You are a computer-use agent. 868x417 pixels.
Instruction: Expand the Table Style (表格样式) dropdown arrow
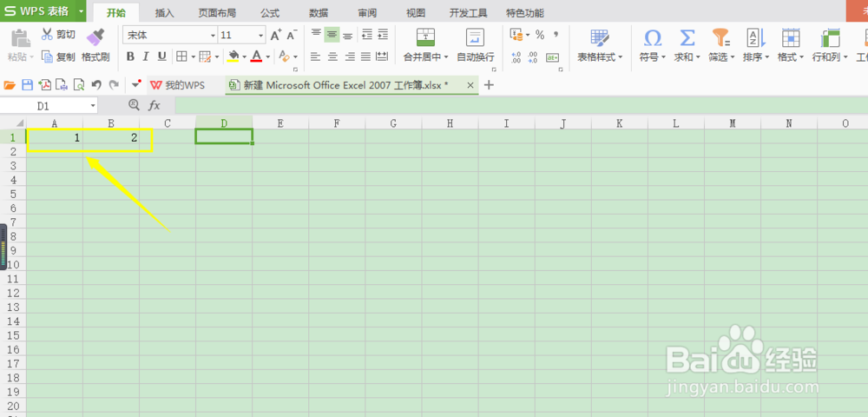621,57
